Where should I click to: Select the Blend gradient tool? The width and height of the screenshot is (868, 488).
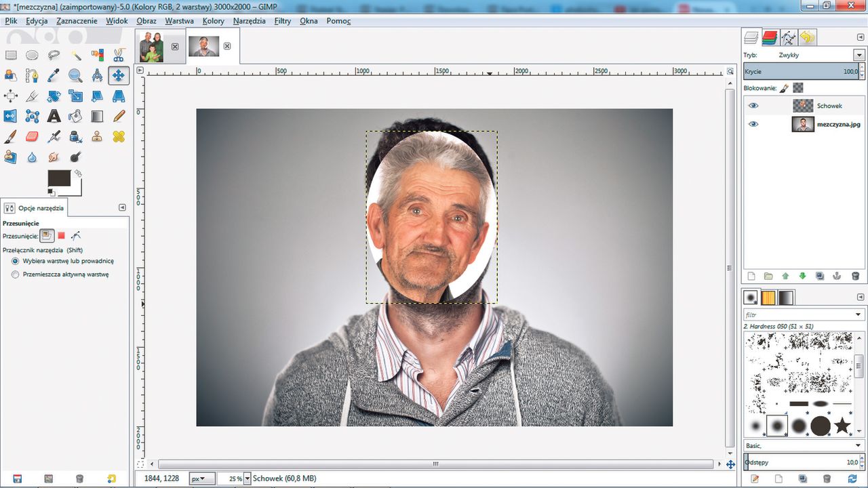(97, 116)
